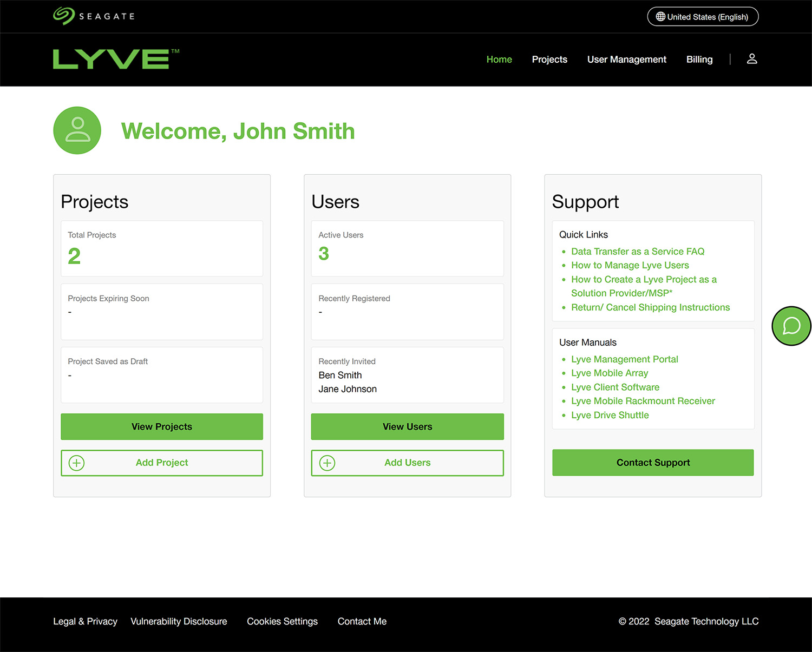Viewport: 812px width, 652px height.
Task: Open Contact Me footer link
Action: pyautogui.click(x=362, y=622)
